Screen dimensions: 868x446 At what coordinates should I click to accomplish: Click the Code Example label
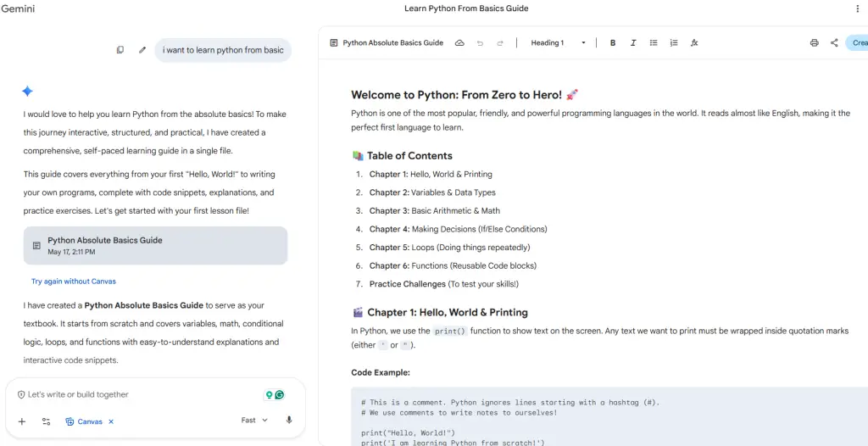(381, 372)
